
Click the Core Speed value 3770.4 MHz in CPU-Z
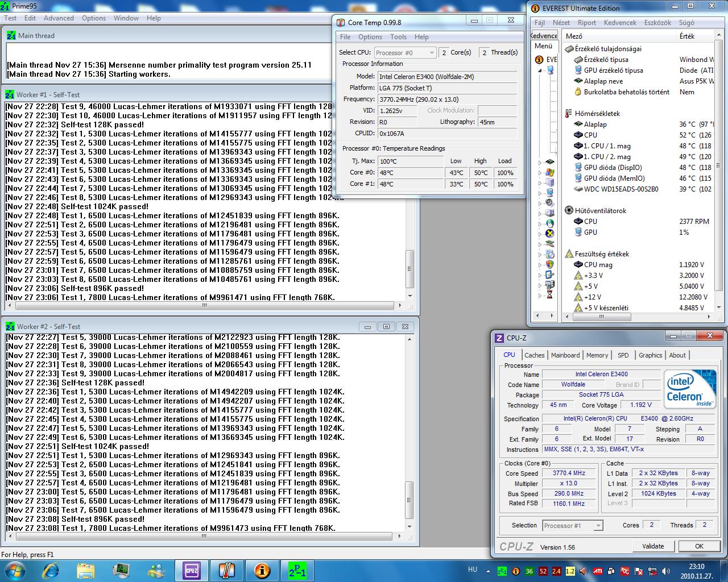coord(569,473)
